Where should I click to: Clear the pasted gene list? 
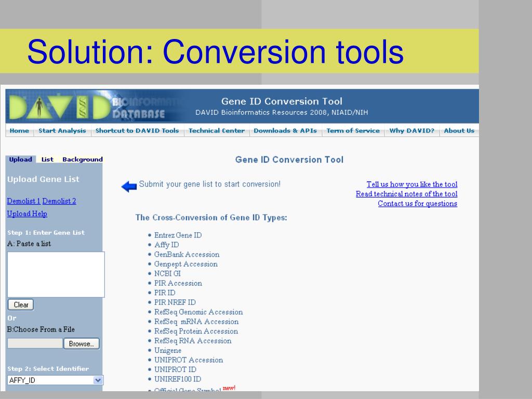(x=21, y=304)
